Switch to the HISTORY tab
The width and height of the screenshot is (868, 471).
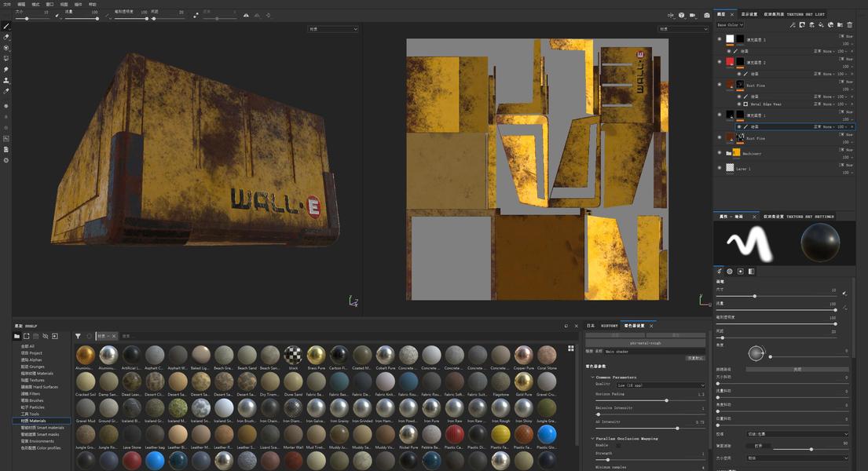coord(609,326)
